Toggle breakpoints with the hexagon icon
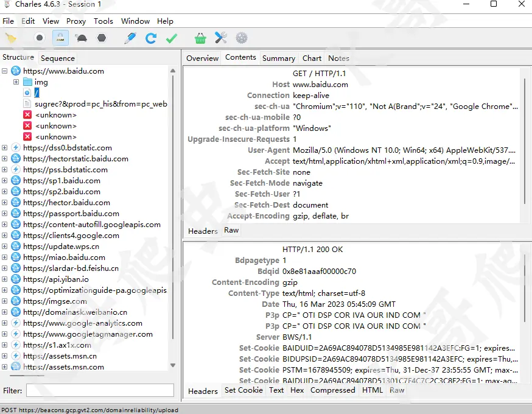Image resolution: width=532 pixels, height=414 pixels. pyautogui.click(x=102, y=38)
